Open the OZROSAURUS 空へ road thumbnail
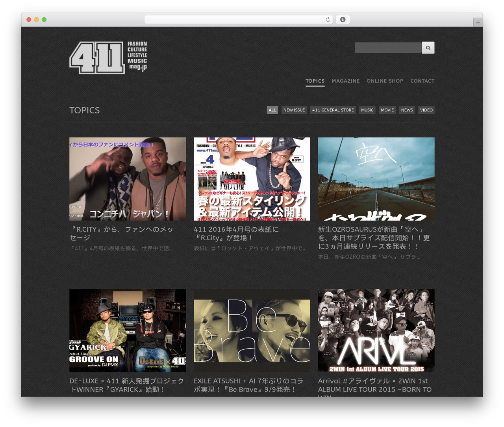504x427 pixels. 376,179
